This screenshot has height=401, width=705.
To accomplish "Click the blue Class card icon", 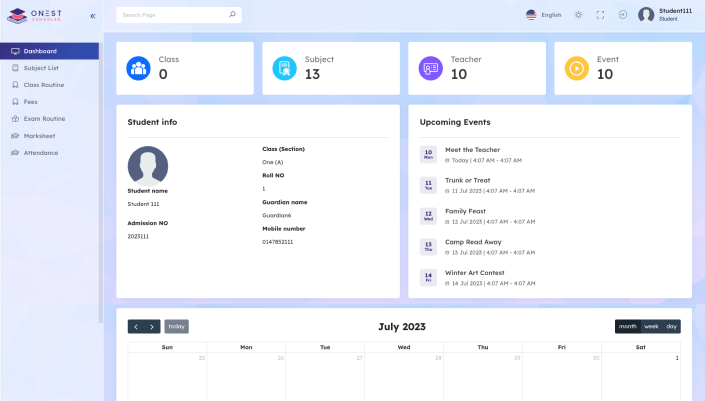I will (x=138, y=68).
